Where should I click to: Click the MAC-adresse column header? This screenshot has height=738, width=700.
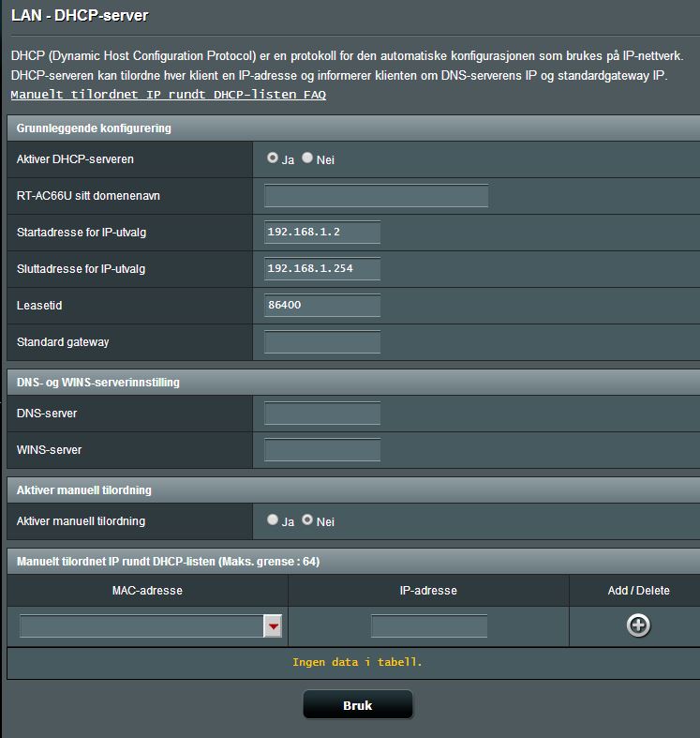coord(147,590)
